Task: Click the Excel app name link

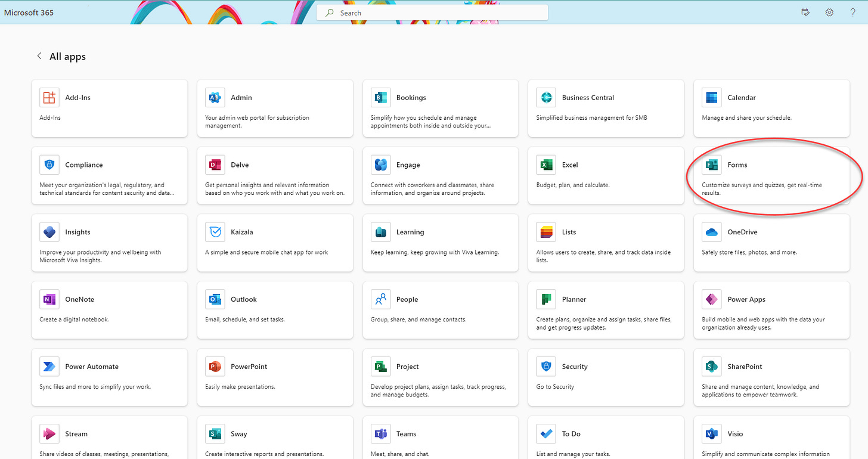Action: tap(570, 165)
